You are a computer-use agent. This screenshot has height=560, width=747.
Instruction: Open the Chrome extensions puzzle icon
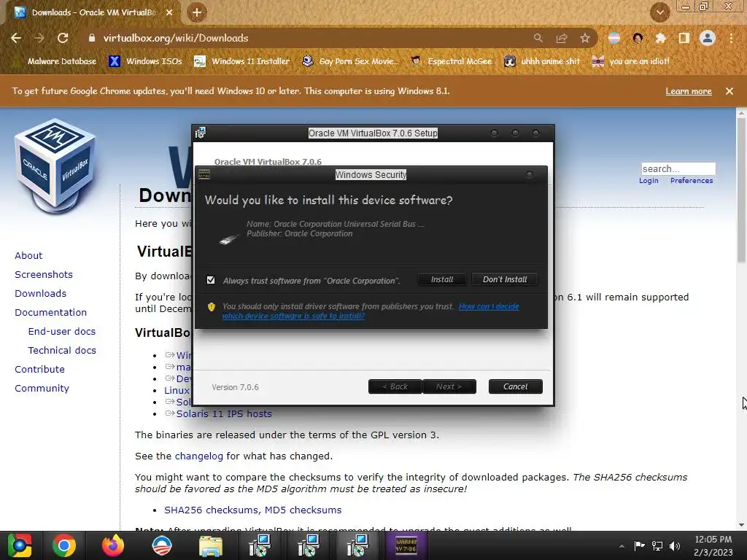tap(660, 38)
